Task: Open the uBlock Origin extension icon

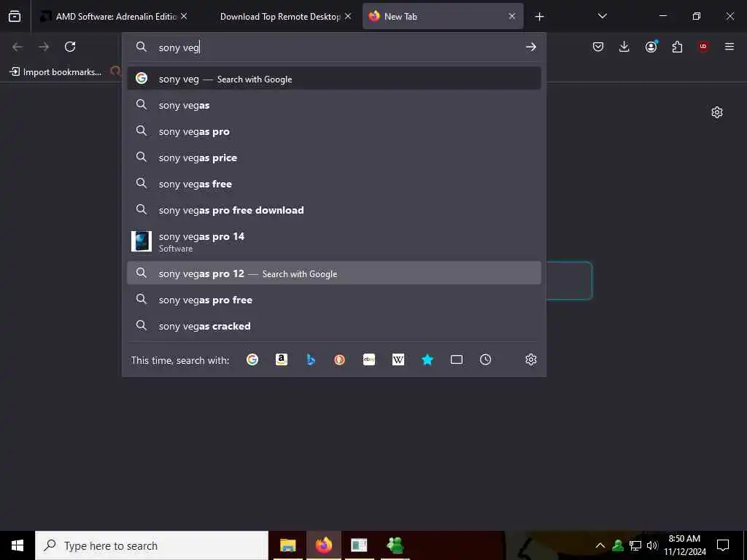Action: pos(703,47)
